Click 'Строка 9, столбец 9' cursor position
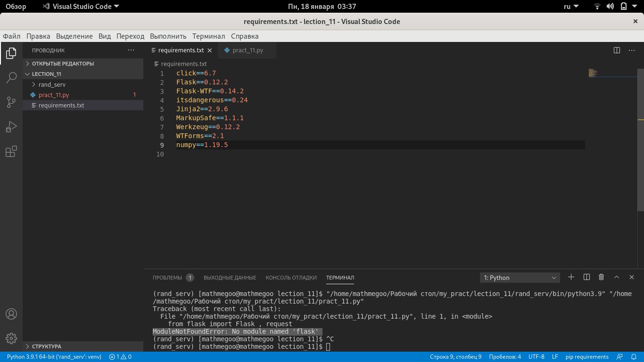The width and height of the screenshot is (644, 362). (x=455, y=357)
